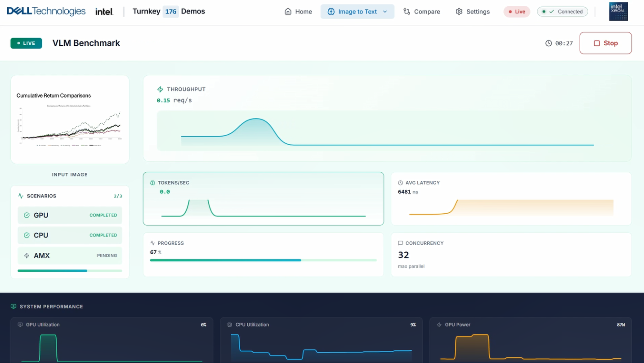
Task: Click the Intel Xeon badge logo
Action: pyautogui.click(x=618, y=12)
